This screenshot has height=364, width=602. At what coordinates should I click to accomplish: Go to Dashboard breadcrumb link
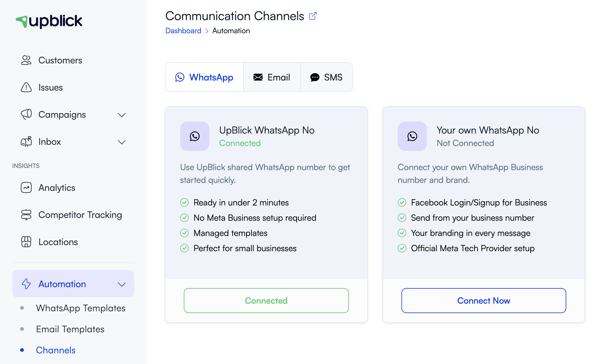183,31
